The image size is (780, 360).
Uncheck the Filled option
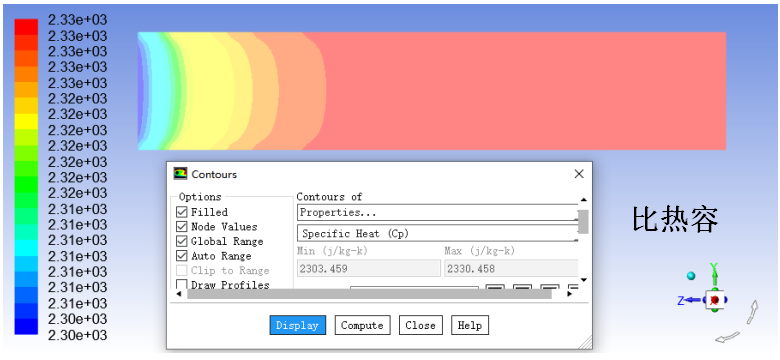point(182,212)
